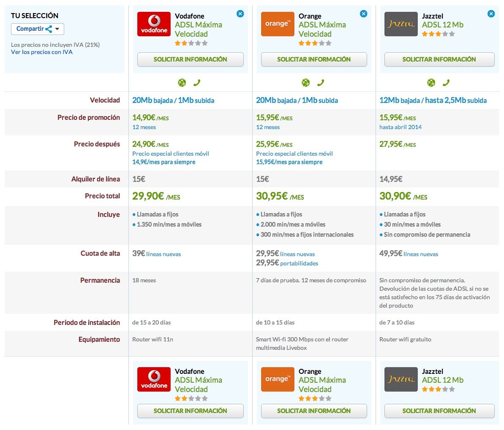Click Vodafone promo price 14,90€
504x430 pixels.
[150, 118]
